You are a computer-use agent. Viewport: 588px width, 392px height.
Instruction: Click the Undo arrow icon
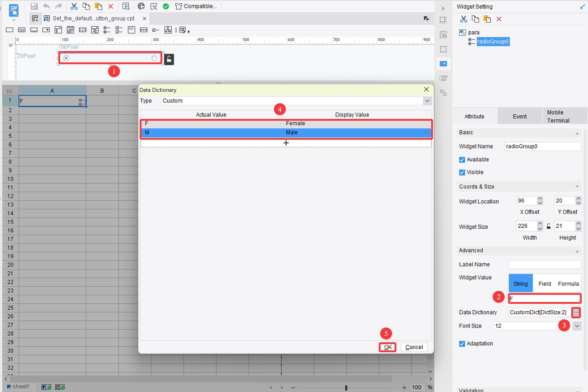[x=47, y=6]
